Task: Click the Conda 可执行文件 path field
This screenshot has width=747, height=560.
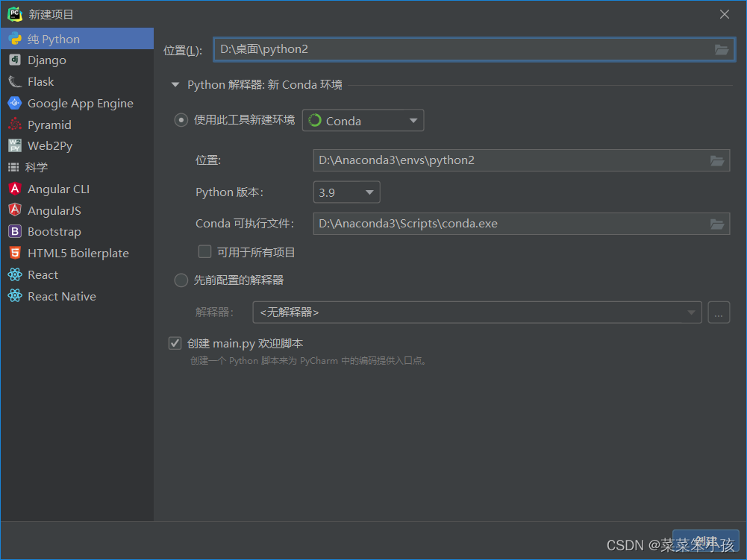Action: point(522,224)
